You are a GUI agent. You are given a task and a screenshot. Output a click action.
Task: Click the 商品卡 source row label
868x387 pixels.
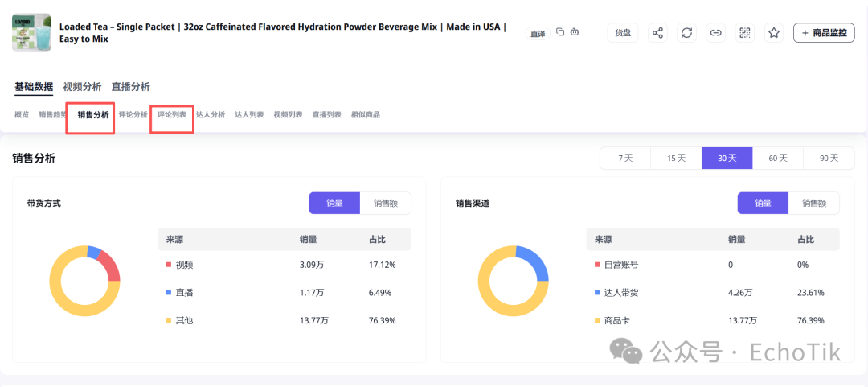[x=616, y=320]
